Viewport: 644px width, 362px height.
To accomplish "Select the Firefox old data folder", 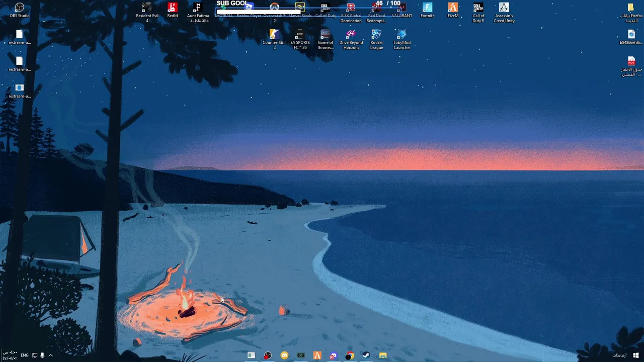I will click(631, 13).
